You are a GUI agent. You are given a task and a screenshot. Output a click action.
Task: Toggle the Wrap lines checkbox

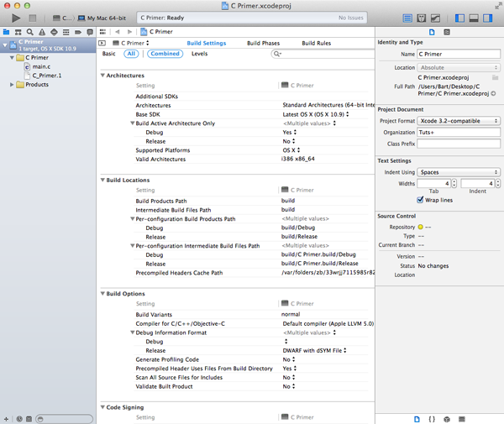(x=420, y=200)
